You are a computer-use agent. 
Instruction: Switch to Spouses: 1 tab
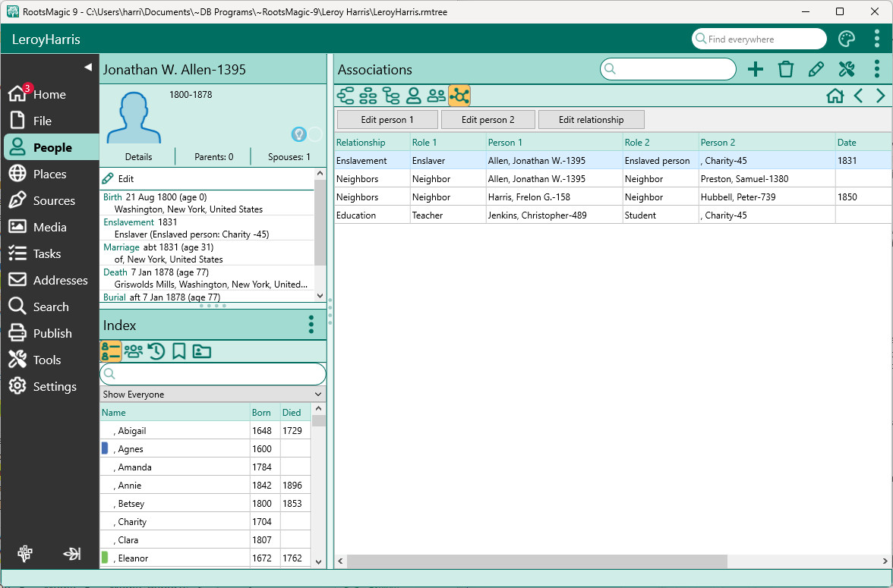(x=289, y=157)
